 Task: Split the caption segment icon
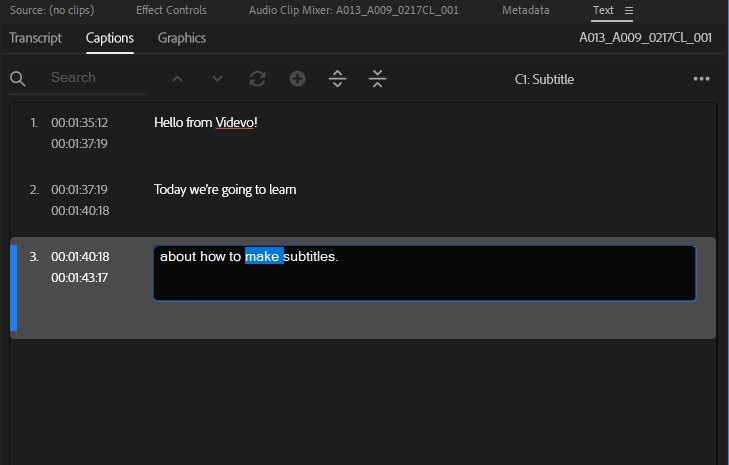[x=338, y=79]
